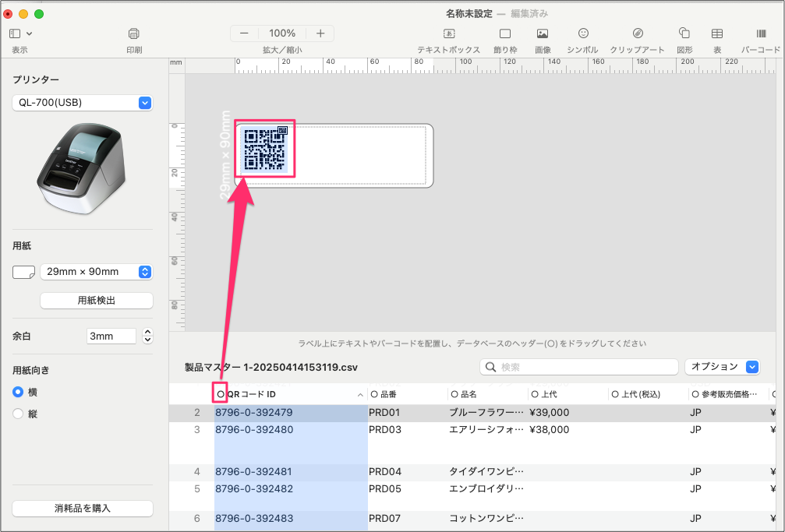Toggle sort arrow on QRコード ID column

coord(360,395)
